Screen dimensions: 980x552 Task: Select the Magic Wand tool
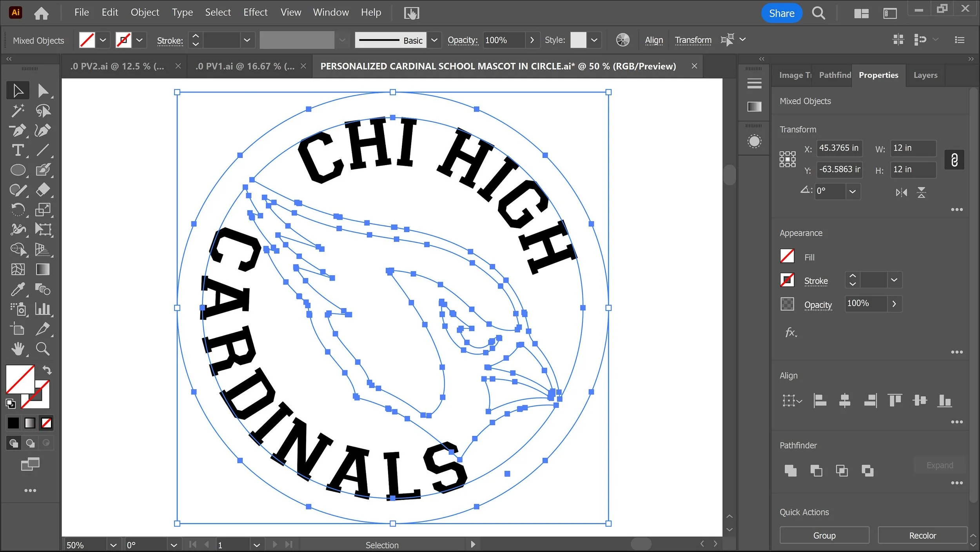[18, 111]
